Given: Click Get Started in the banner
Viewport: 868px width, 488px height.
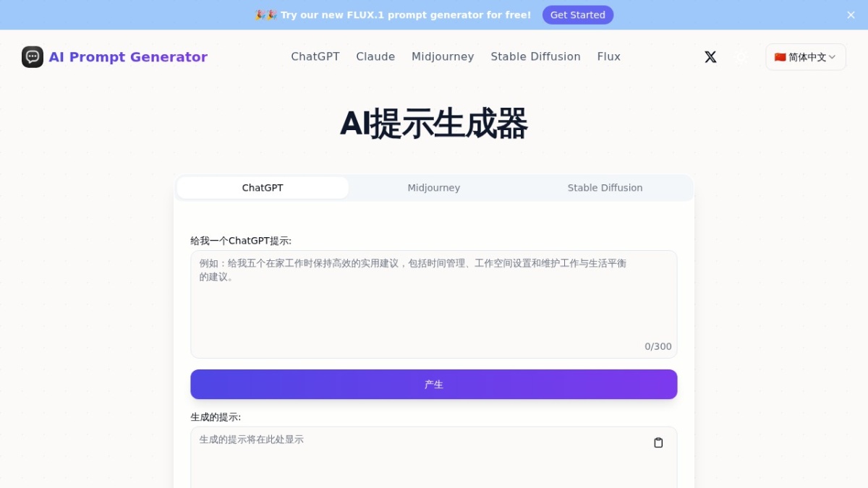Looking at the screenshot, I should 578,15.
